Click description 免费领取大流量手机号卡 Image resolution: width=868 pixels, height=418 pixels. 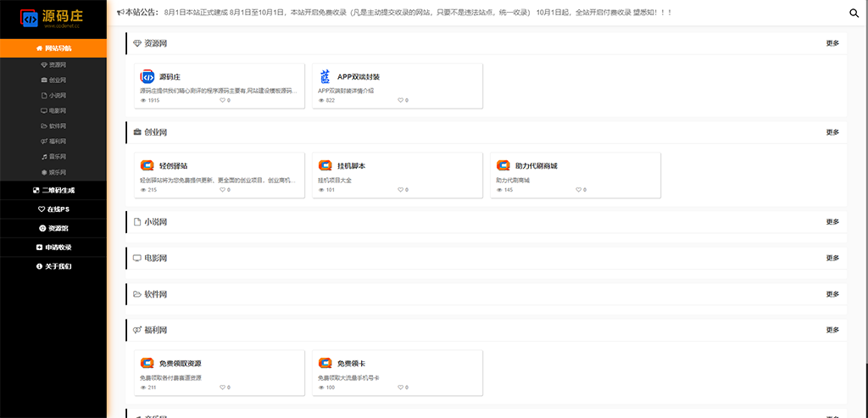[348, 377]
